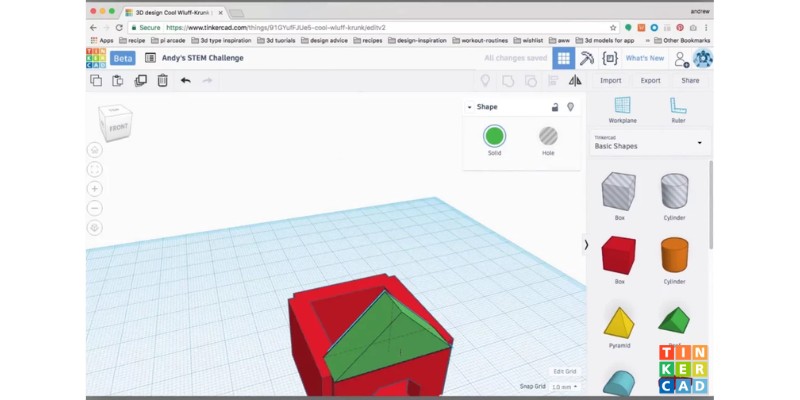The width and height of the screenshot is (800, 400).
Task: Click the Show all lightbulb icon
Action: [x=485, y=81]
